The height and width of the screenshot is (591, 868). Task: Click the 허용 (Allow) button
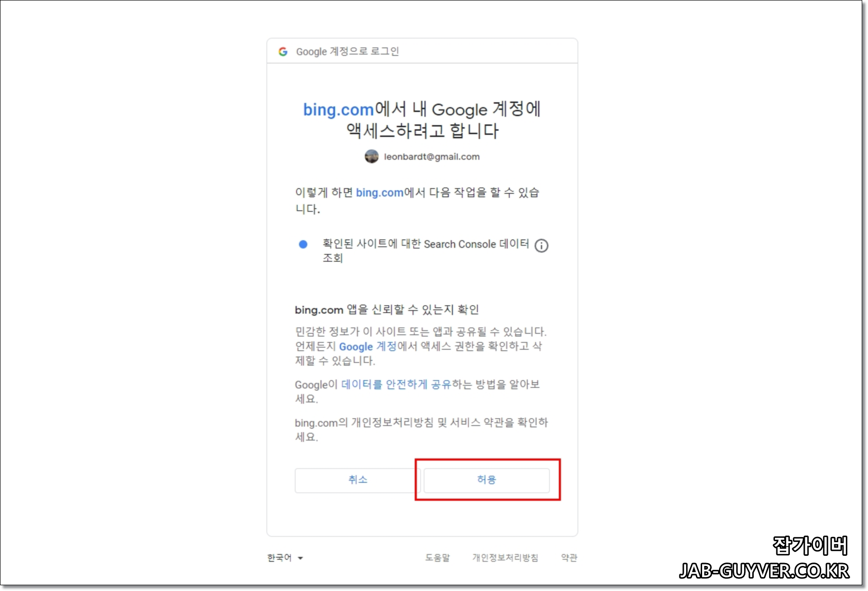pyautogui.click(x=487, y=480)
